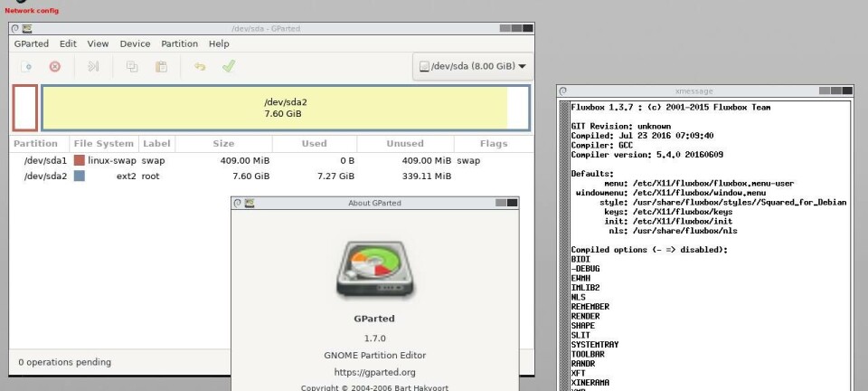868x391 pixels.
Task: Open the Help menu
Action: [x=219, y=43]
